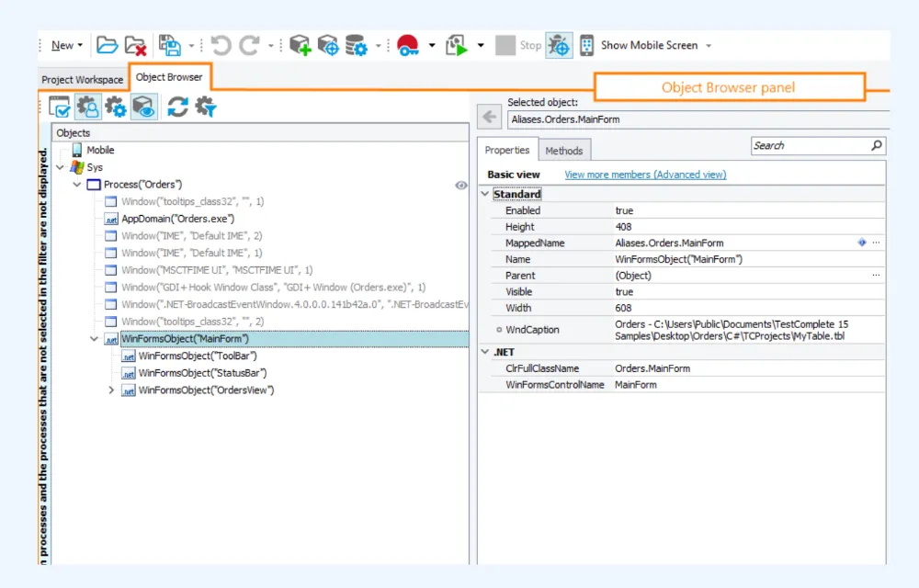Click the database settings gear icon
The width and height of the screenshot is (919, 588).
coord(356,45)
